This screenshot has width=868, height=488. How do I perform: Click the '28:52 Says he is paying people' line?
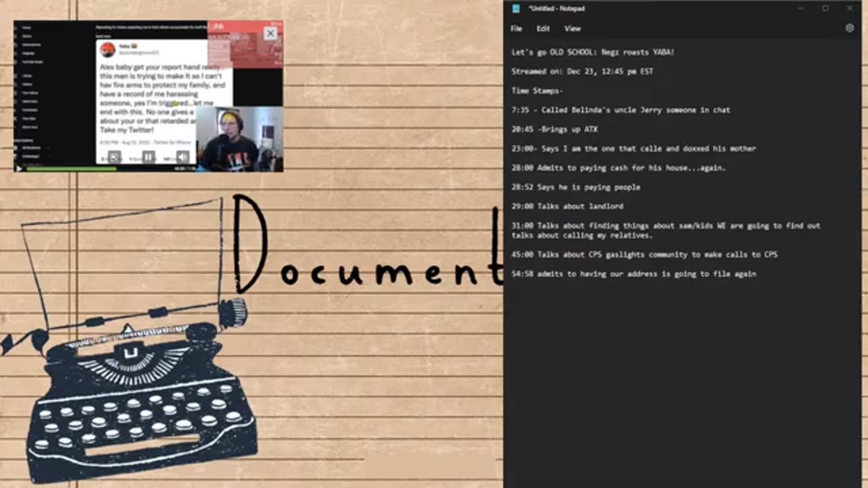pos(576,186)
